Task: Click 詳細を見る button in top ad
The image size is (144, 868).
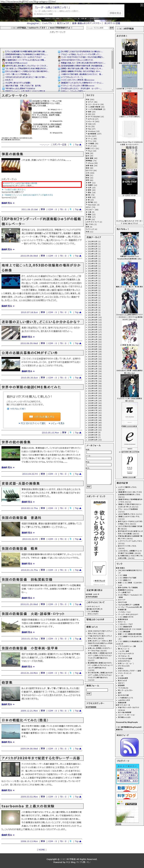Action: coord(115,13)
